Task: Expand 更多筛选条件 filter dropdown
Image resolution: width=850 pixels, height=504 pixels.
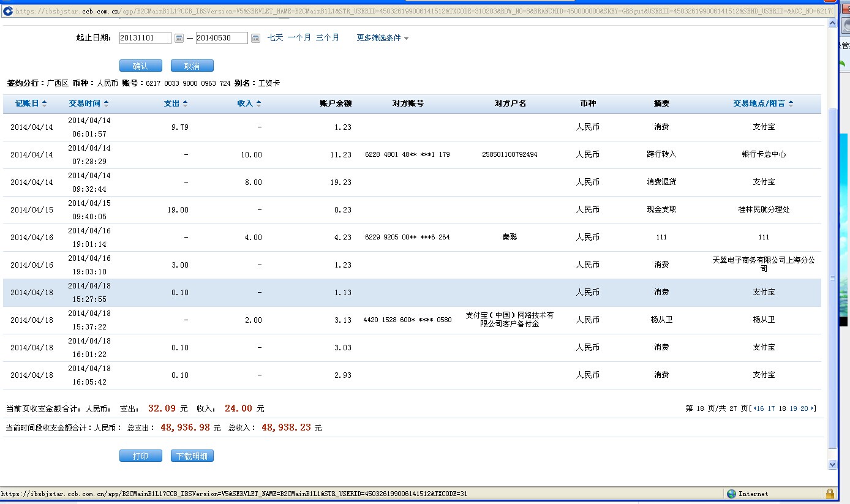Action: click(x=382, y=38)
